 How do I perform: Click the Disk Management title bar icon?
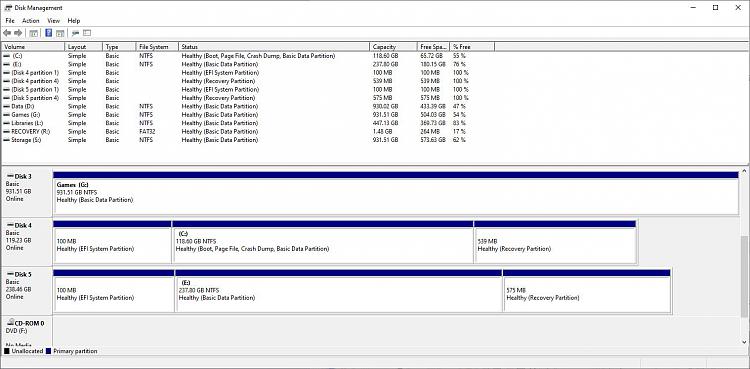pyautogui.click(x=8, y=8)
